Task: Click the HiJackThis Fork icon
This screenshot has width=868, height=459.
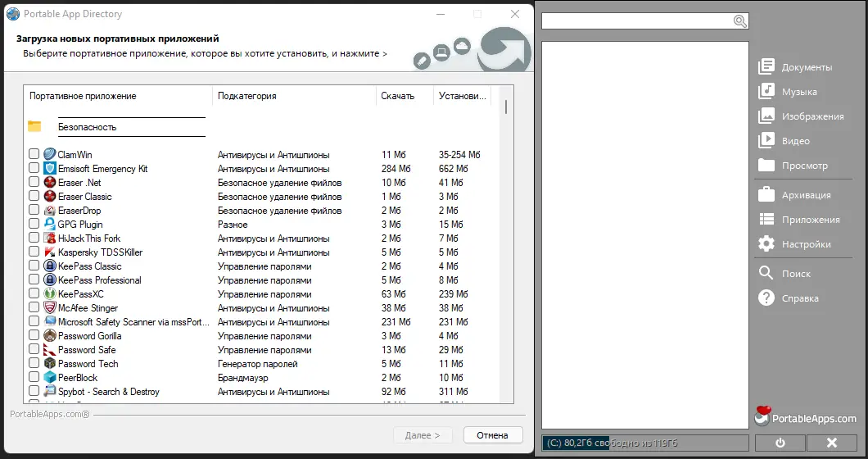Action: (x=50, y=238)
